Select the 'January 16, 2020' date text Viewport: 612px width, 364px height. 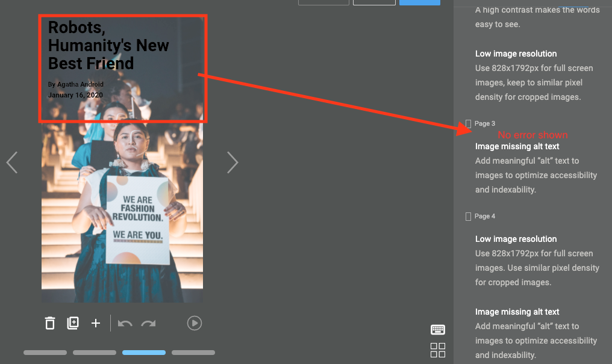(75, 95)
